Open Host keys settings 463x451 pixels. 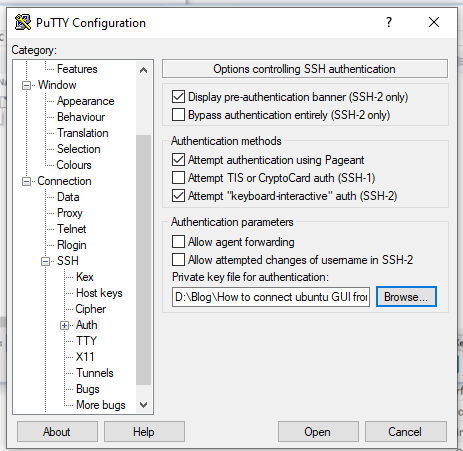pyautogui.click(x=99, y=293)
